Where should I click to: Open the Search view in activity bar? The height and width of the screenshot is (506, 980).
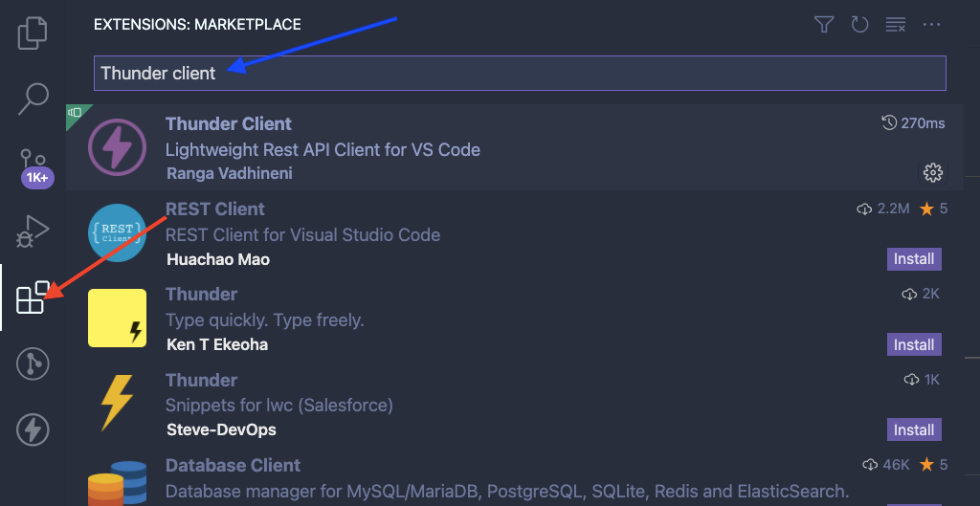pos(33,99)
